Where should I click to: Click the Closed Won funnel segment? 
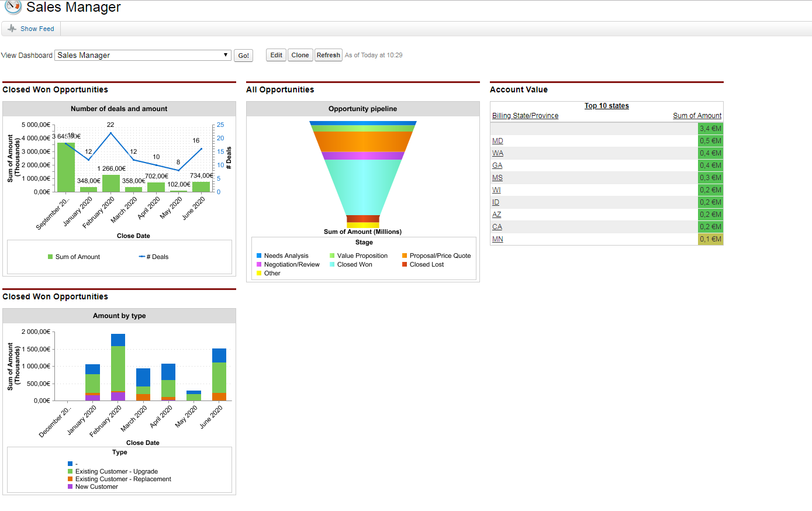(x=363, y=187)
